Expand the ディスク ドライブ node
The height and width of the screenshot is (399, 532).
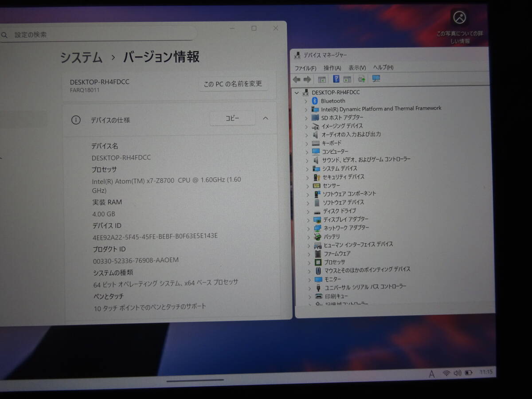308,211
